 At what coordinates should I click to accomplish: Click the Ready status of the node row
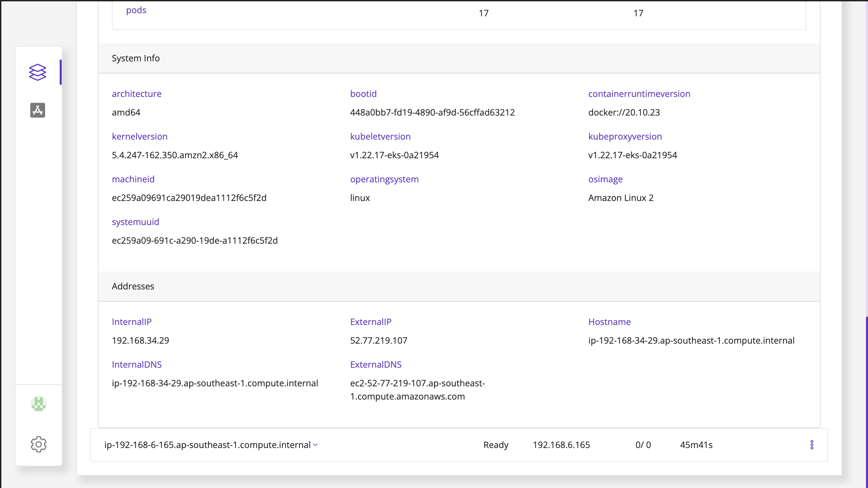pos(496,445)
